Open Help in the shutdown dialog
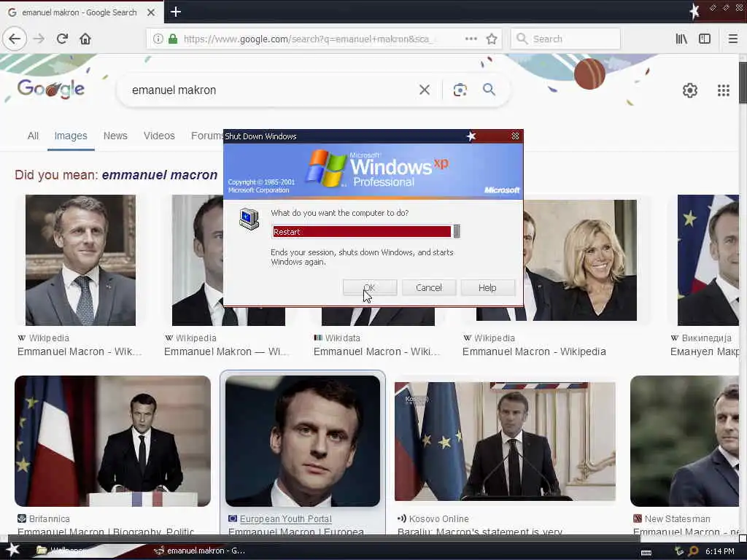Screen dimensions: 747x560 tap(488, 287)
